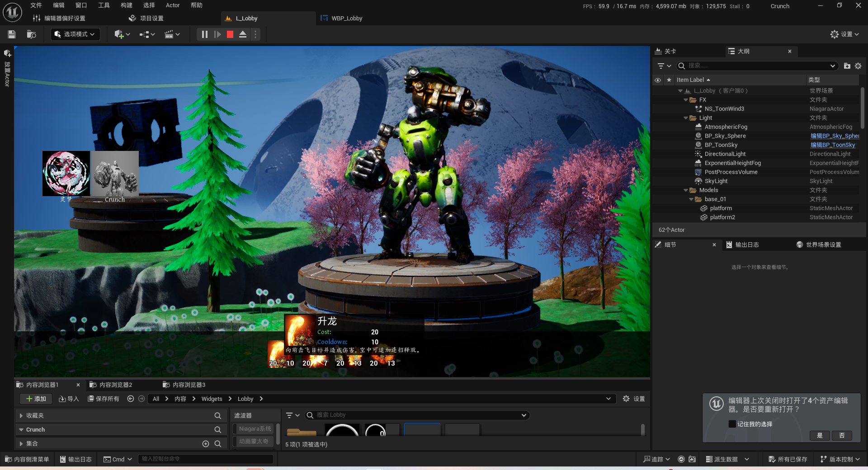Select the platform2 static mesh
This screenshot has height=470, width=868.
coord(722,217)
